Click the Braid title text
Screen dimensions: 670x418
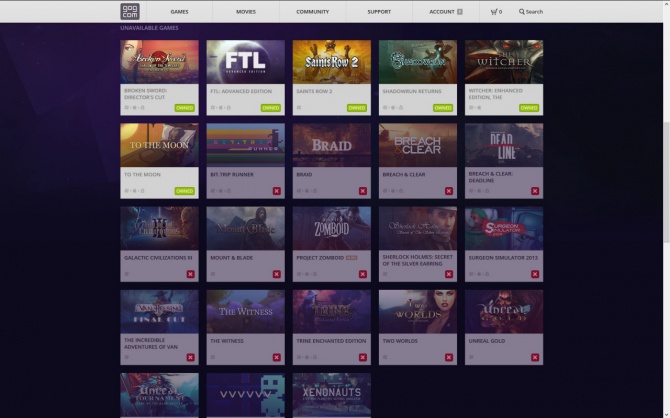coord(304,174)
